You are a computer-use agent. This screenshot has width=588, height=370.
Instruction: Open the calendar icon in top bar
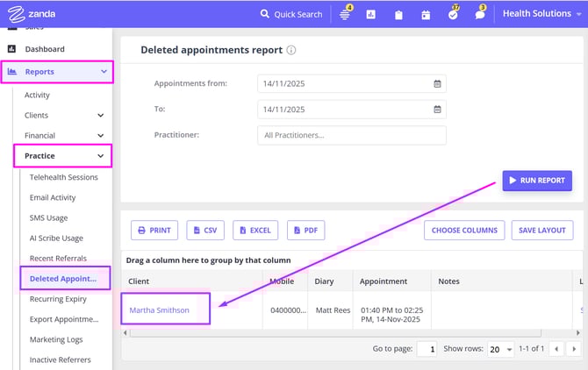coord(426,15)
